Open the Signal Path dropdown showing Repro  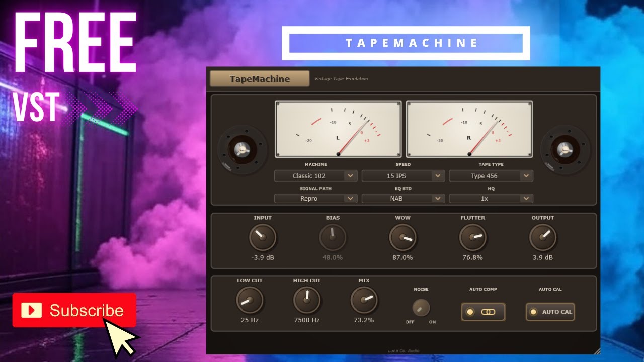[315, 199]
